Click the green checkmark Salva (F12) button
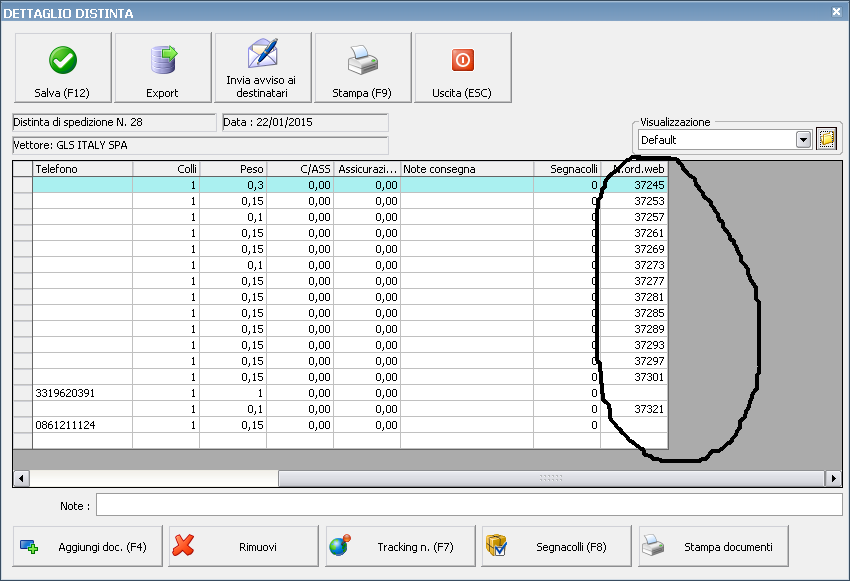The width and height of the screenshot is (850, 581). pyautogui.click(x=62, y=68)
